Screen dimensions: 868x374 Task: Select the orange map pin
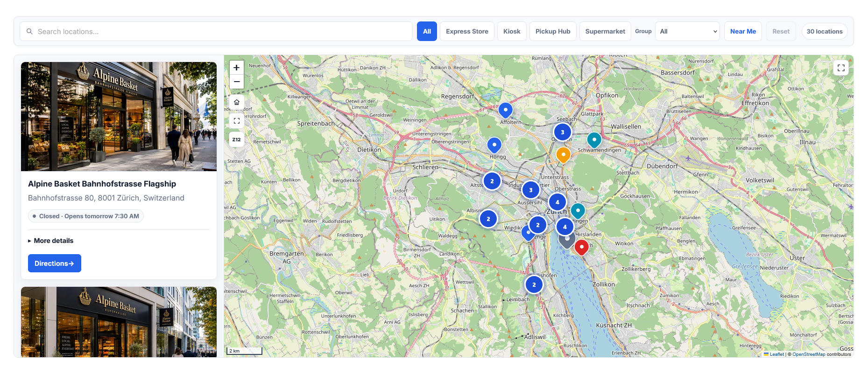tap(564, 155)
